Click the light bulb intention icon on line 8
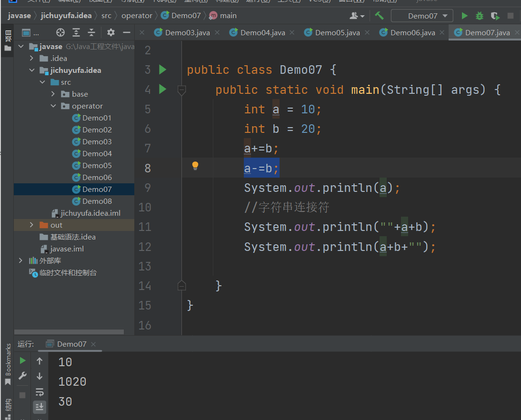 (x=195, y=166)
